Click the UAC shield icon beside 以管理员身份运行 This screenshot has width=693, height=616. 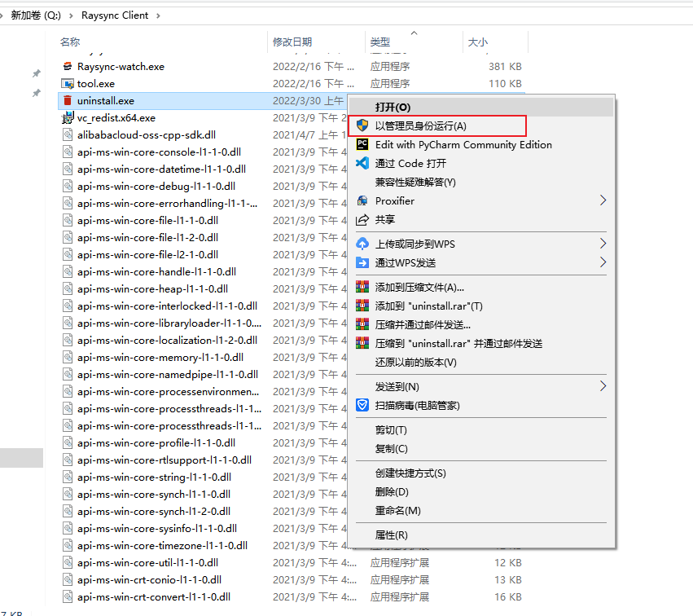pyautogui.click(x=361, y=125)
